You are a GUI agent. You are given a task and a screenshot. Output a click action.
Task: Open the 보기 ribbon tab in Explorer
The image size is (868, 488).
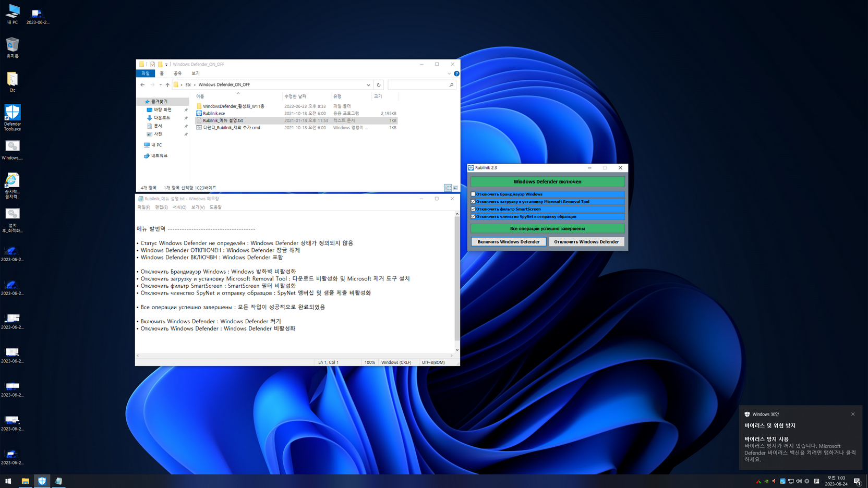[x=196, y=74]
